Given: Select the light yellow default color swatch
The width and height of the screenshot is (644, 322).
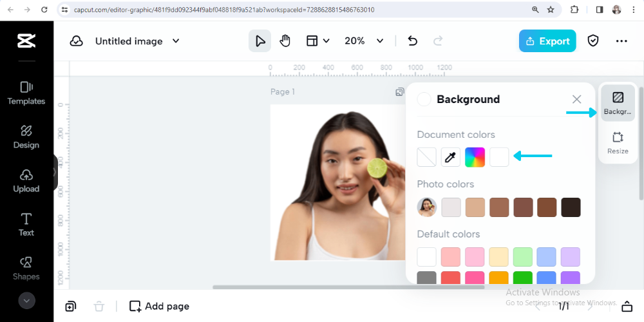Looking at the screenshot, I should [498, 257].
